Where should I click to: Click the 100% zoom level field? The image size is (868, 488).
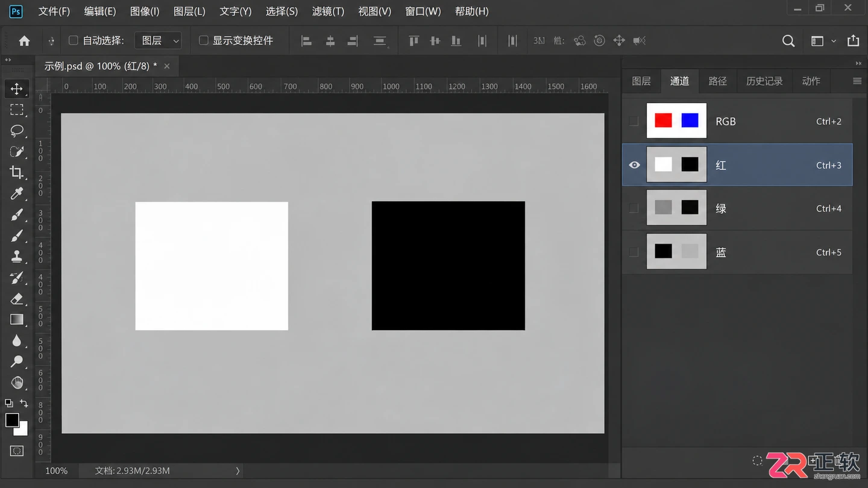tap(57, 471)
